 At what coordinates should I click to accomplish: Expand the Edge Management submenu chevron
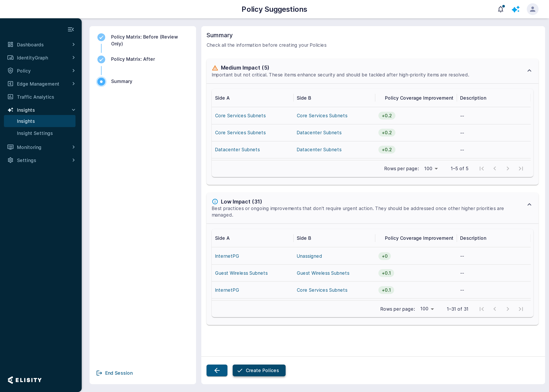[73, 83]
